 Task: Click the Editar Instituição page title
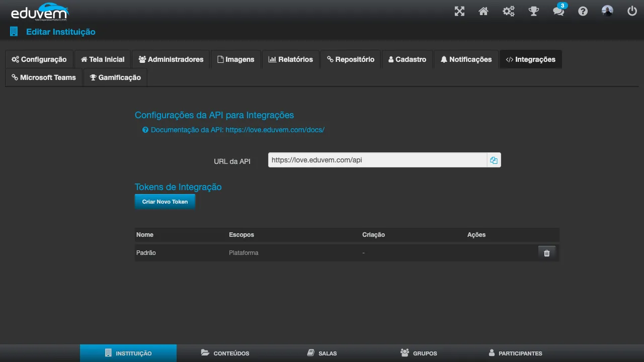pos(61,32)
